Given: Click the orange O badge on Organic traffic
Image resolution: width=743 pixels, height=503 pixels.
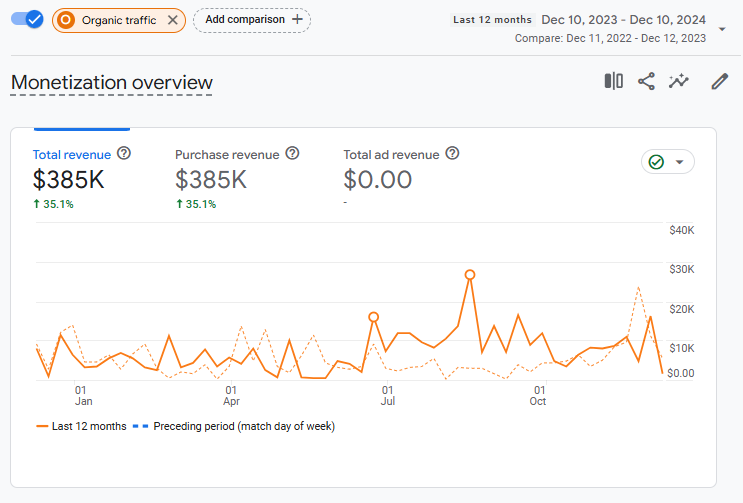Looking at the screenshot, I should pyautogui.click(x=65, y=20).
